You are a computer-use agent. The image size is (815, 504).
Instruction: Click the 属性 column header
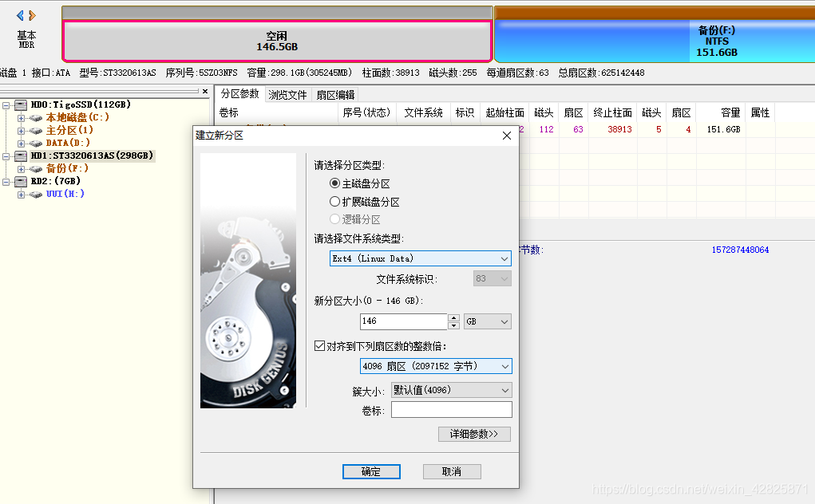pos(760,112)
